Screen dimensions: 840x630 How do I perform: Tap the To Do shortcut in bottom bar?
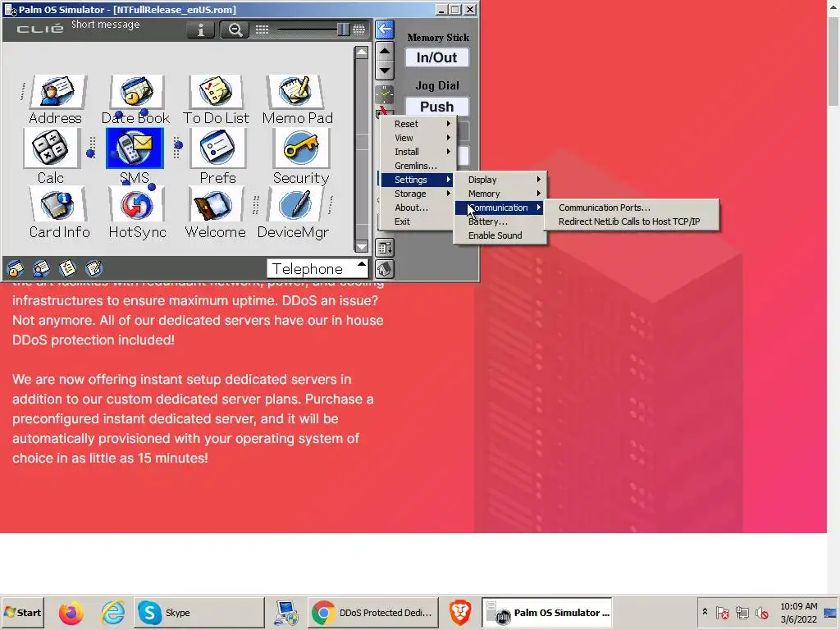67,268
